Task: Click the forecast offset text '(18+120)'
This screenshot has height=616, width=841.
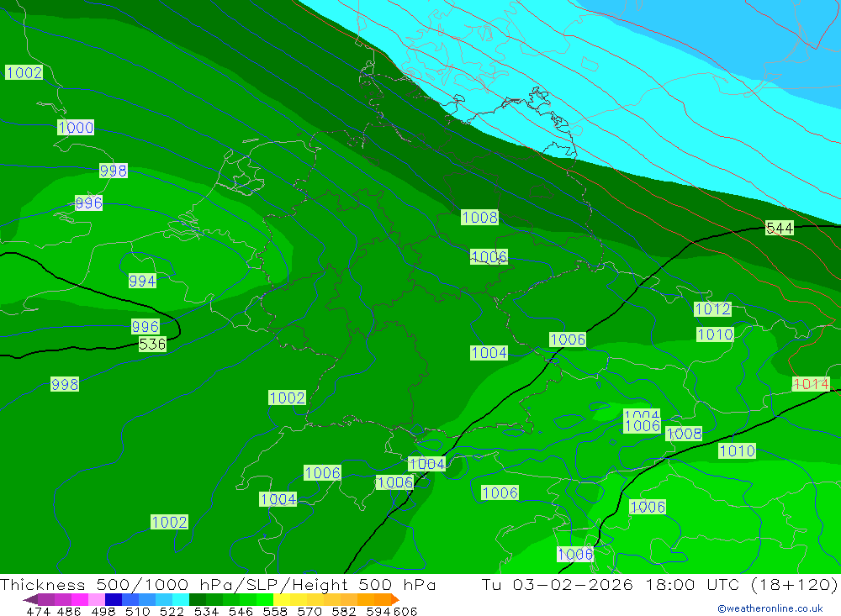Action: (x=794, y=584)
